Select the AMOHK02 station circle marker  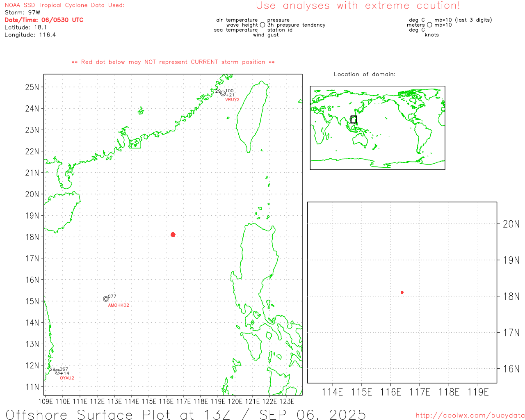106,299
